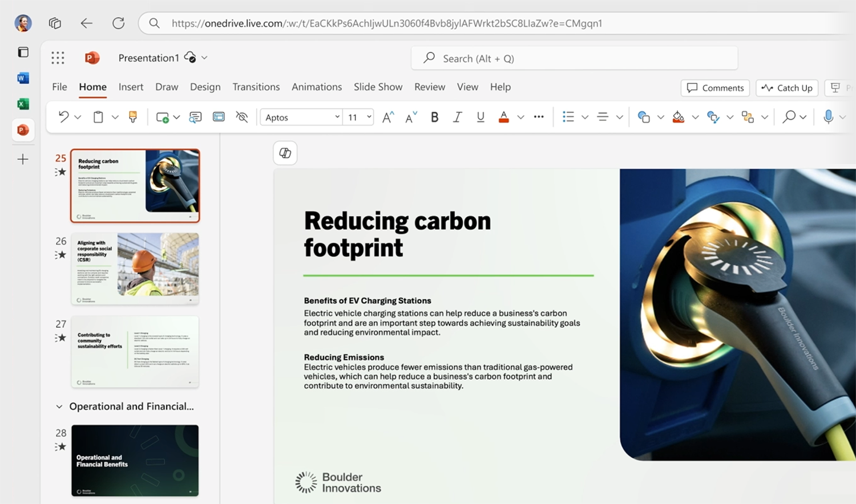
Task: Expand the Paste options dropdown
Action: (x=115, y=117)
